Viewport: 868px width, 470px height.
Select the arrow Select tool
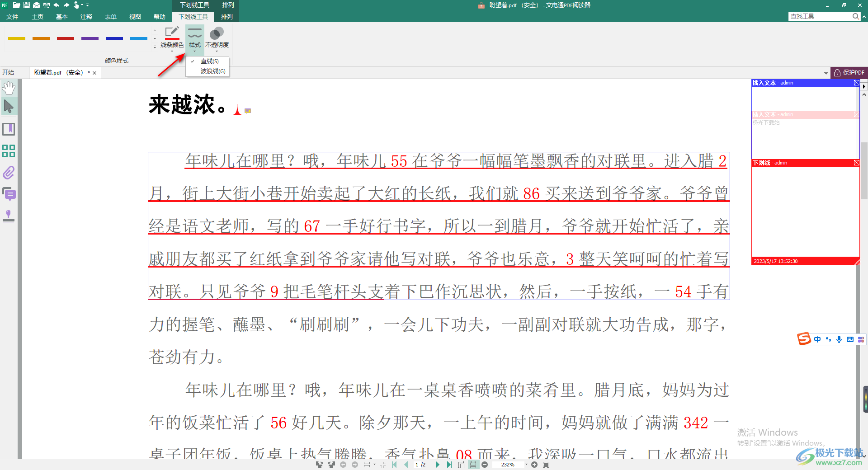point(9,107)
